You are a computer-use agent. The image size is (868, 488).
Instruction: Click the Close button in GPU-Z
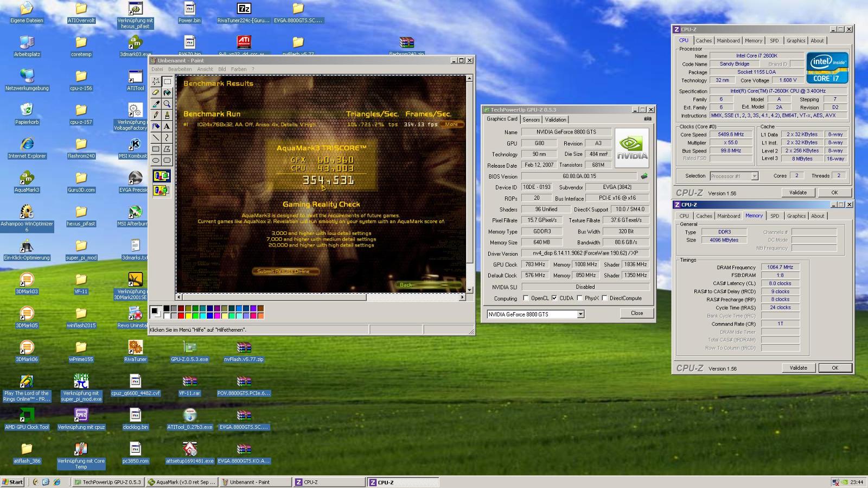click(x=637, y=313)
